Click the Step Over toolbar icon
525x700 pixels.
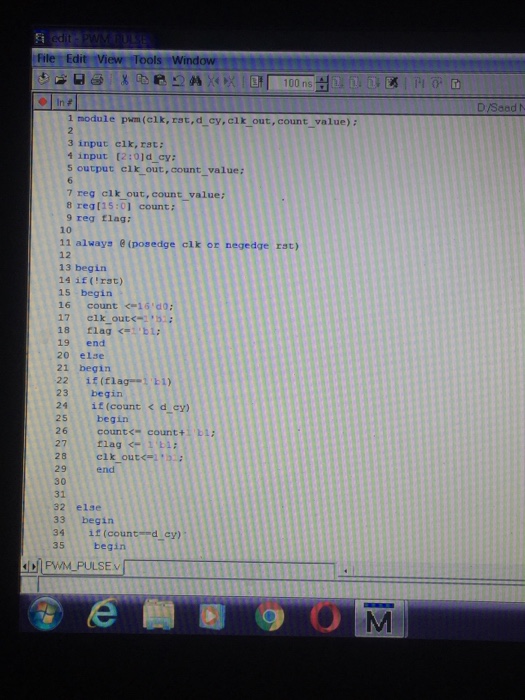(x=436, y=83)
